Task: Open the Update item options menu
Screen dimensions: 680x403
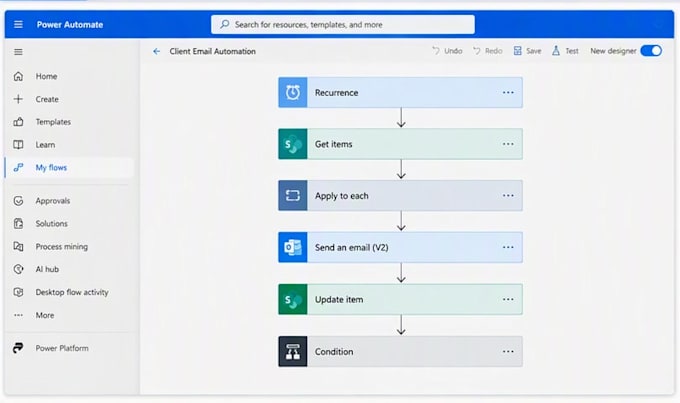Action: [508, 299]
